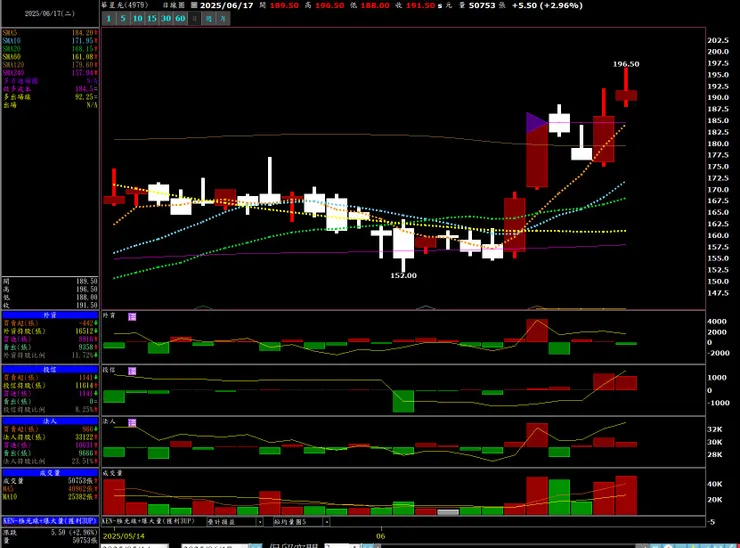Click the gray volume bar in volume chart

(448, 512)
